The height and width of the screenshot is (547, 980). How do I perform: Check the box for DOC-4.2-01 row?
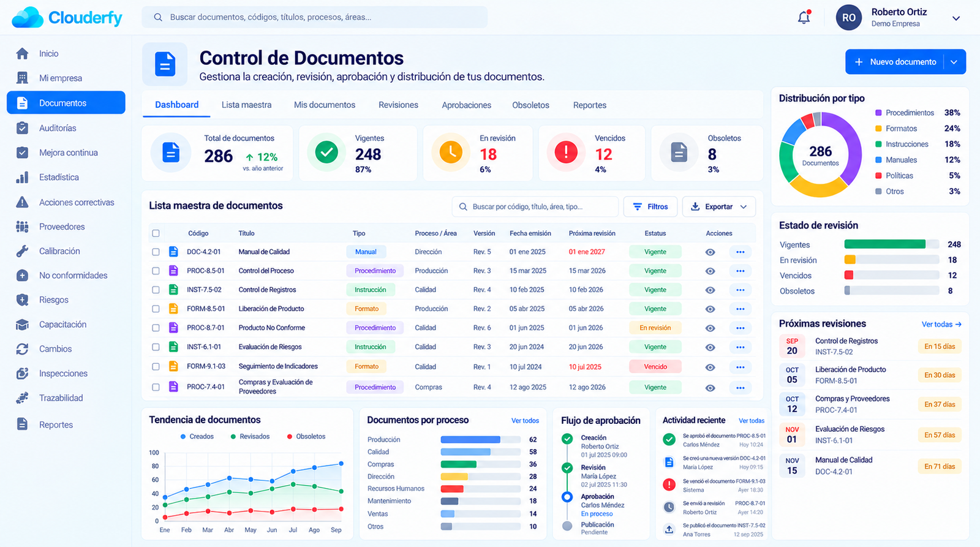click(x=156, y=252)
